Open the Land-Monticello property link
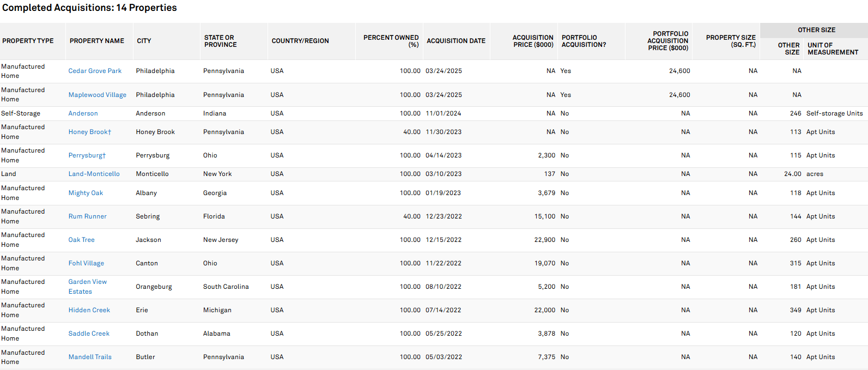Image resolution: width=868 pixels, height=370 pixels. coord(94,174)
